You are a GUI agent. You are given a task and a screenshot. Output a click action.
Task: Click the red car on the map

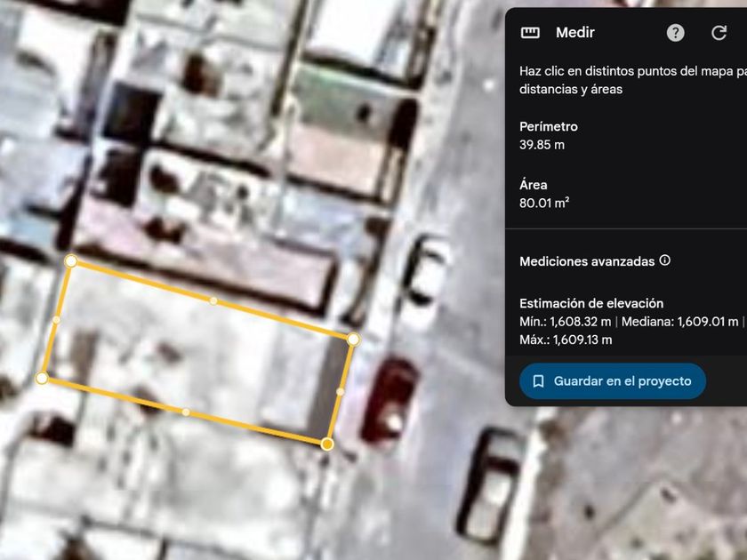(390, 398)
